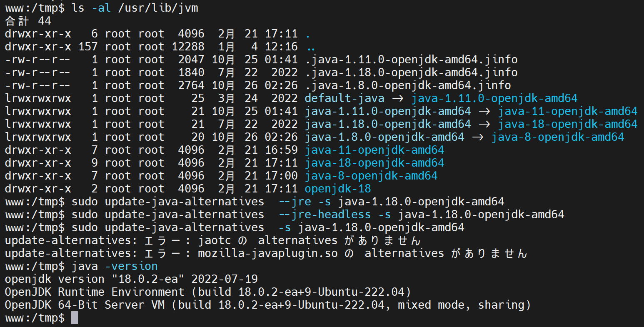The image size is (644, 327).
Task: Click the default-java symlink name
Action: click(344, 99)
